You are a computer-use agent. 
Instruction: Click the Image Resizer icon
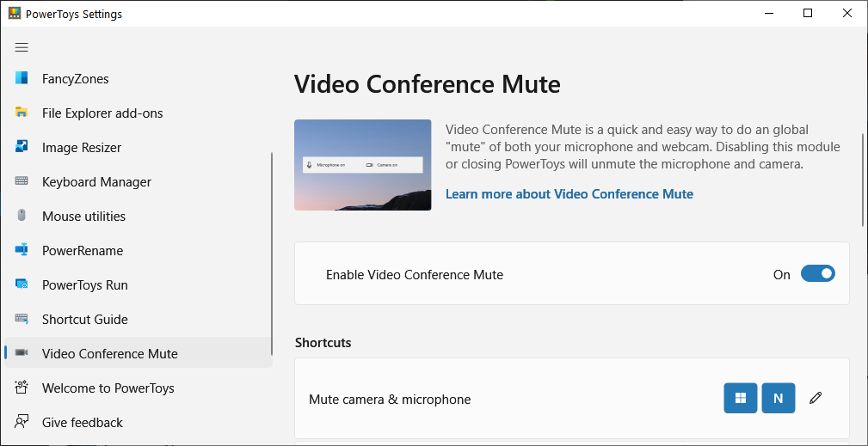coord(22,148)
